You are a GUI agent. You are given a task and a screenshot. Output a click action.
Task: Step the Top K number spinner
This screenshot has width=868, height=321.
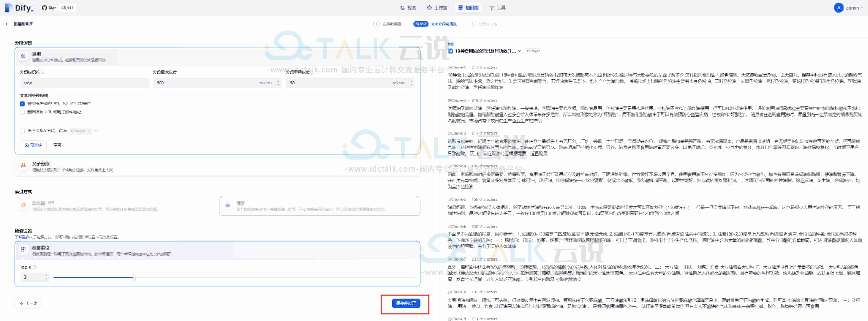47,278
